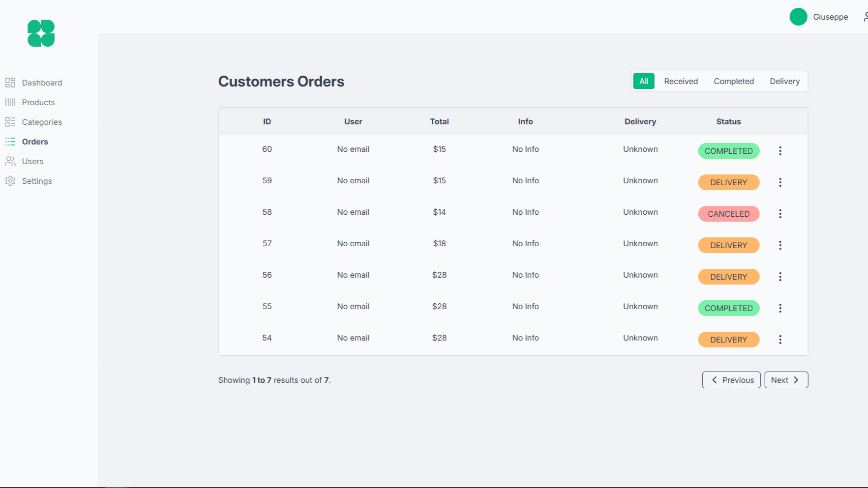Open Products via the sidebar icon

[10, 102]
